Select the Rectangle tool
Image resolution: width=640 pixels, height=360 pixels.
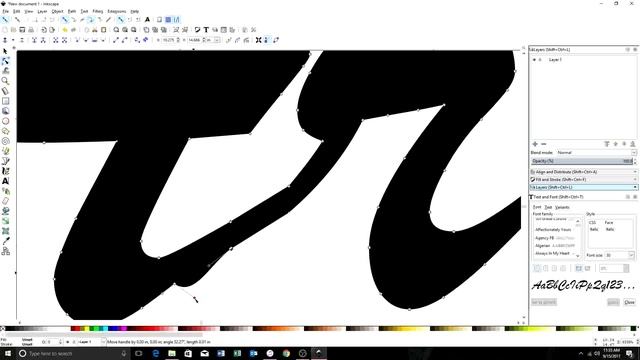[x=5, y=101]
